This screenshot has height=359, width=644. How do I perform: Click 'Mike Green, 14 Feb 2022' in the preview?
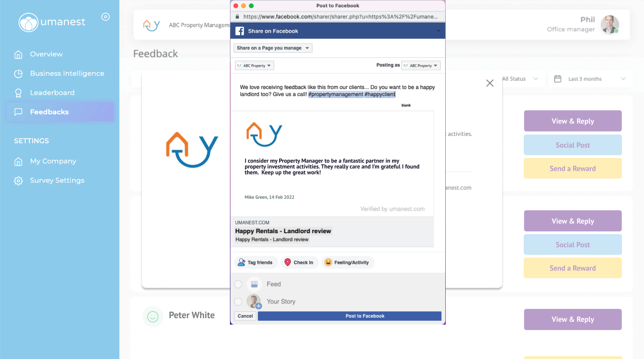(x=269, y=197)
